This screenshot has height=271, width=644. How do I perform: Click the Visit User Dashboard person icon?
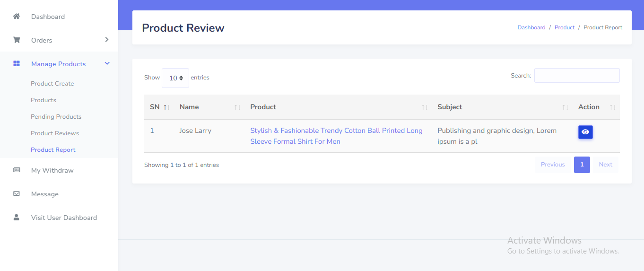[17, 218]
